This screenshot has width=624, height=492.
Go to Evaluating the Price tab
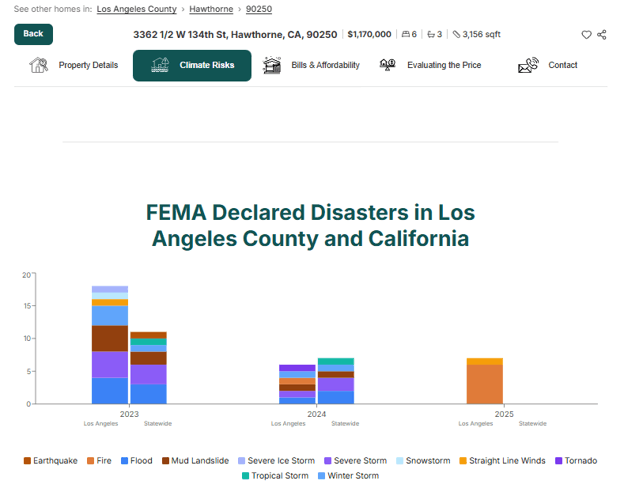click(431, 65)
